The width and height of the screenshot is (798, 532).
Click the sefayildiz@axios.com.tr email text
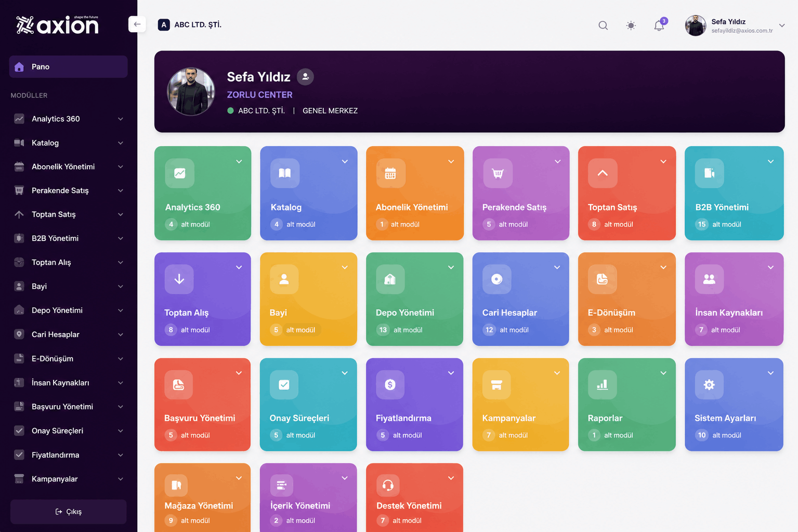(x=742, y=31)
